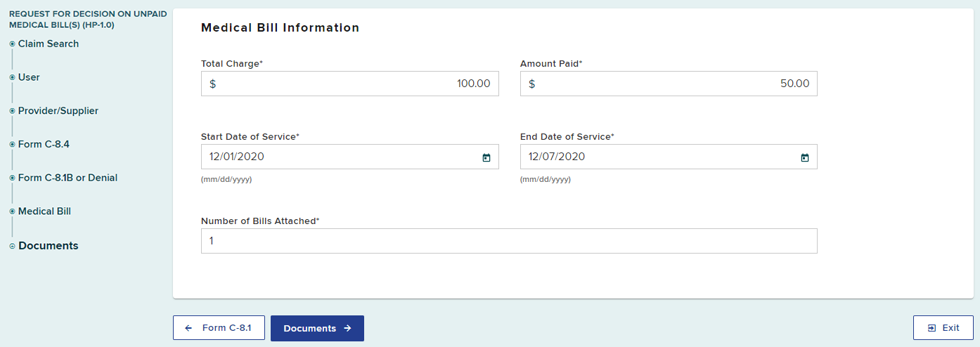Image resolution: width=980 pixels, height=347 pixels.
Task: Navigate to Provider/Supplier step
Action: coord(58,111)
